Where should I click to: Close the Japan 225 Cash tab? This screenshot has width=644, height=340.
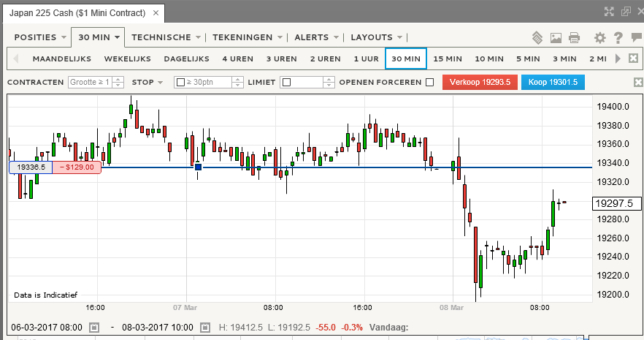156,12
